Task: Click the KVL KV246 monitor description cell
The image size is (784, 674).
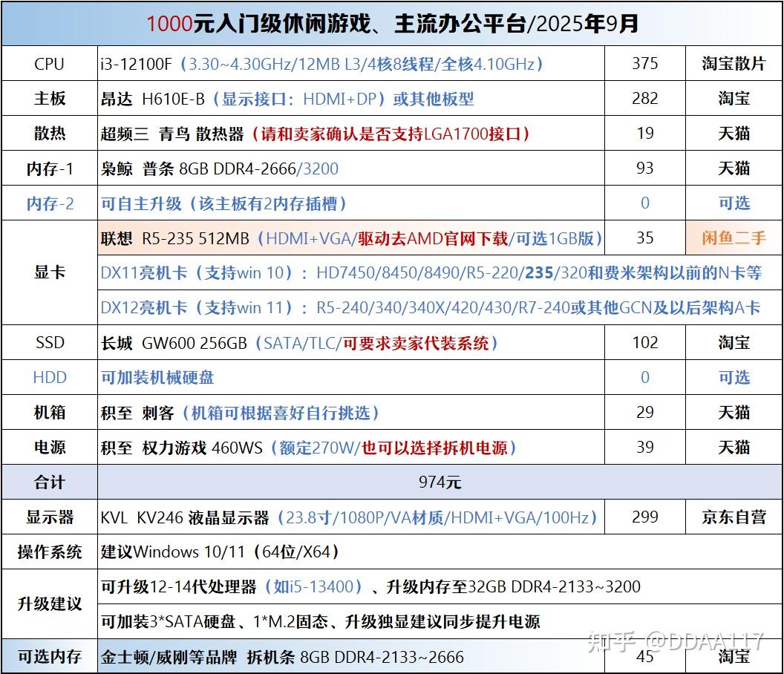Action: point(351,517)
